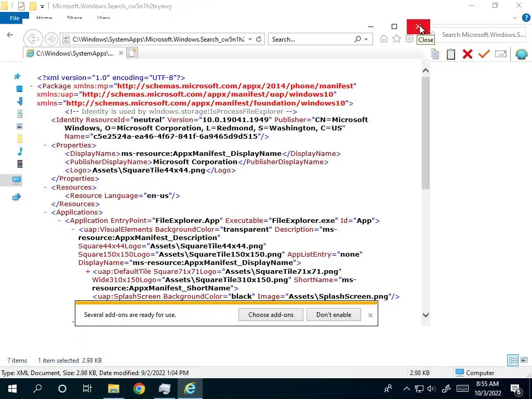Open the Share ribbon tab
Screen dimensions: 532x399
[x=74, y=18]
